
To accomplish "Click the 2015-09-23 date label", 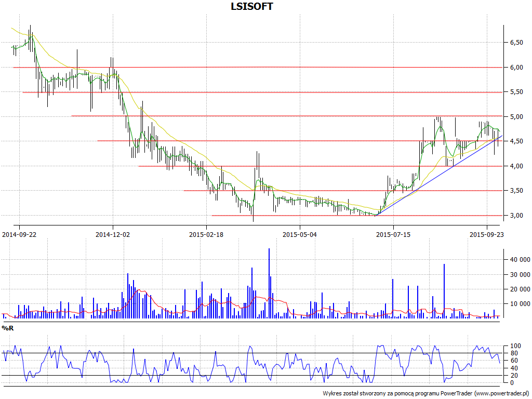I will point(487,234).
